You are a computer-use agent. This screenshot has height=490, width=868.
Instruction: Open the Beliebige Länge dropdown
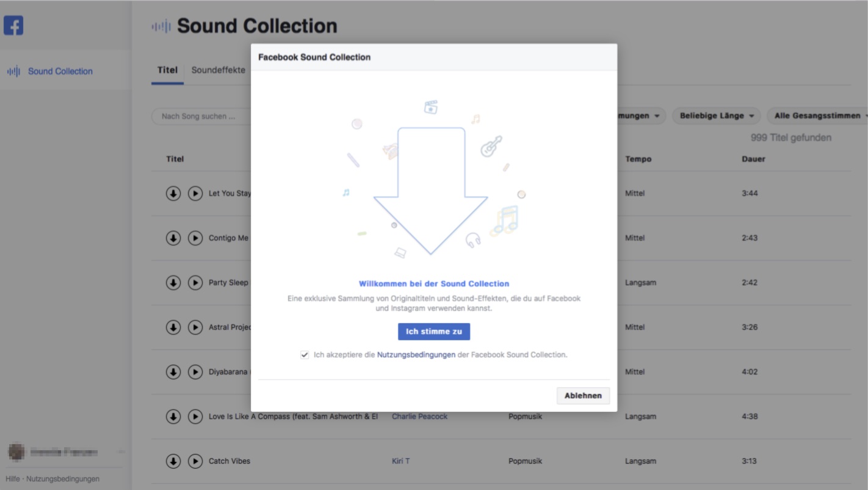click(x=717, y=115)
